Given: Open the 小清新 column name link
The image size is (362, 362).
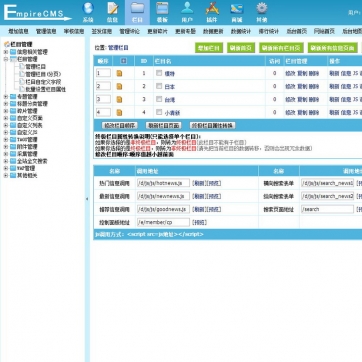Looking at the screenshot, I should tap(172, 113).
